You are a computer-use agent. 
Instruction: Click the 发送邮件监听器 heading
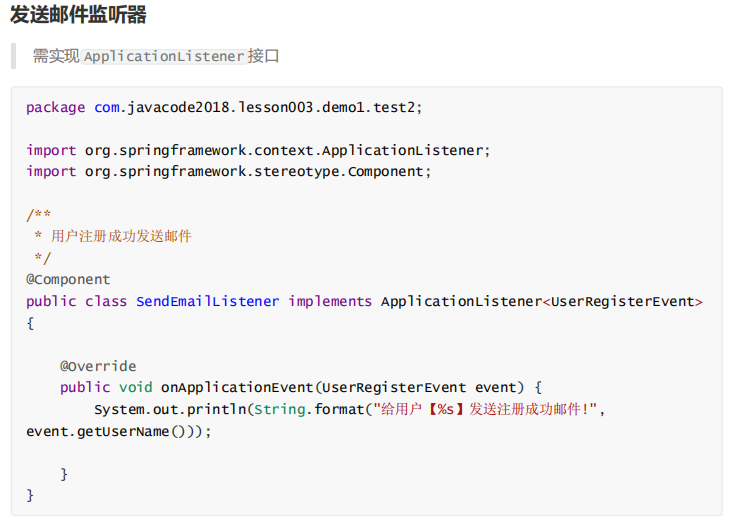point(78,15)
